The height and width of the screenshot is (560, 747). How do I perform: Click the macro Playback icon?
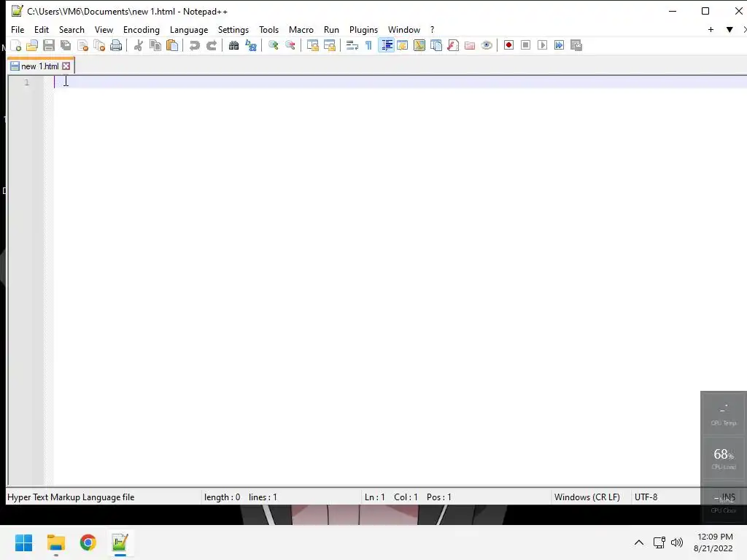click(x=542, y=45)
